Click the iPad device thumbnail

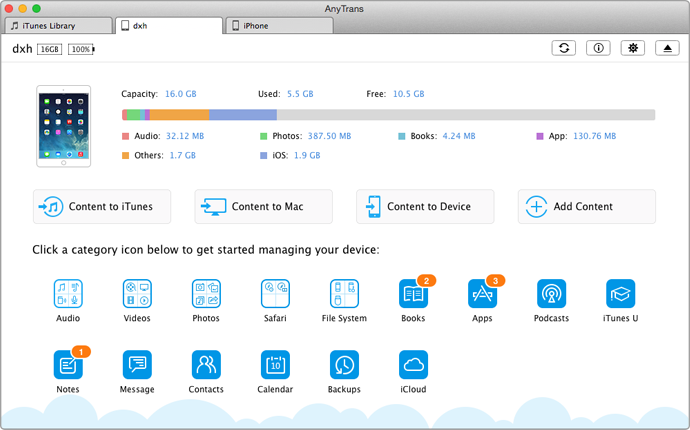[x=63, y=126]
